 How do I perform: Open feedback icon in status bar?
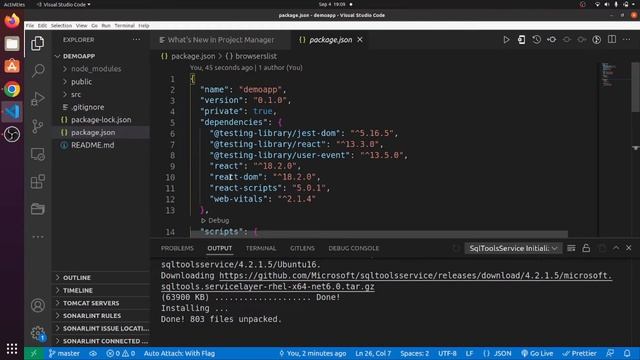[610, 353]
